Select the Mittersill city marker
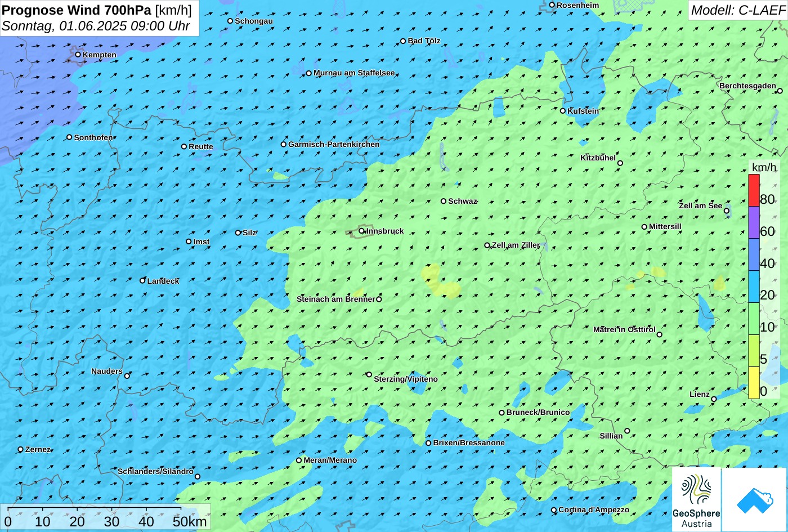 [x=644, y=227]
